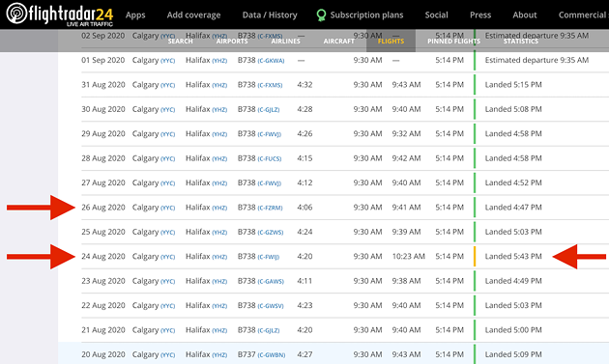Image resolution: width=609 pixels, height=364 pixels.
Task: Open aircraft C-FWVJ on 29 Aug row
Action: click(x=269, y=134)
